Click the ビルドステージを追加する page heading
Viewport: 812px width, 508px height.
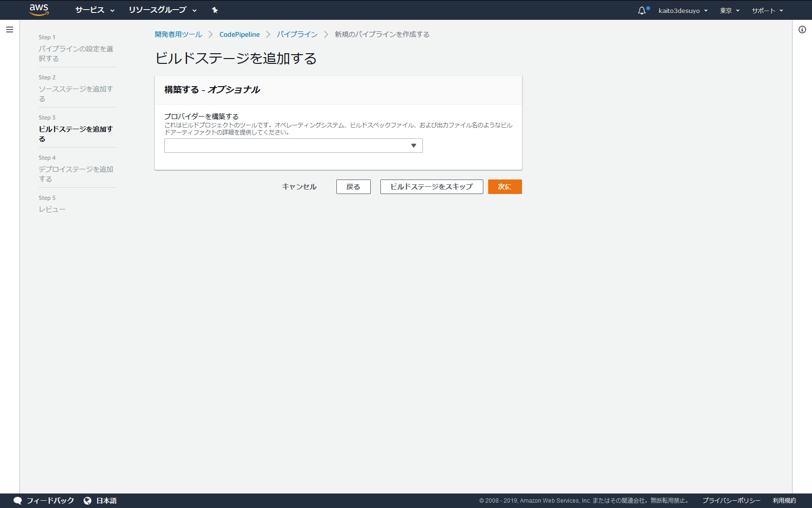[236, 59]
